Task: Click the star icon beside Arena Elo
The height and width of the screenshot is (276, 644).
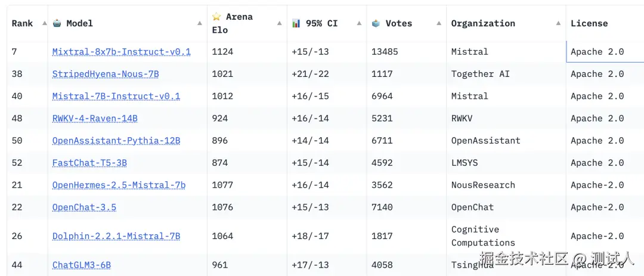Action: (x=217, y=17)
